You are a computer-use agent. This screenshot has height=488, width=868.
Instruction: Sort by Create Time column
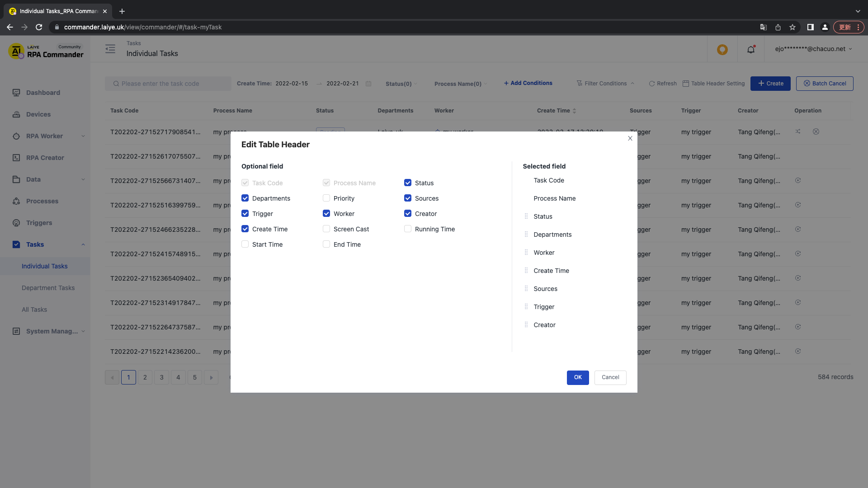click(x=574, y=111)
